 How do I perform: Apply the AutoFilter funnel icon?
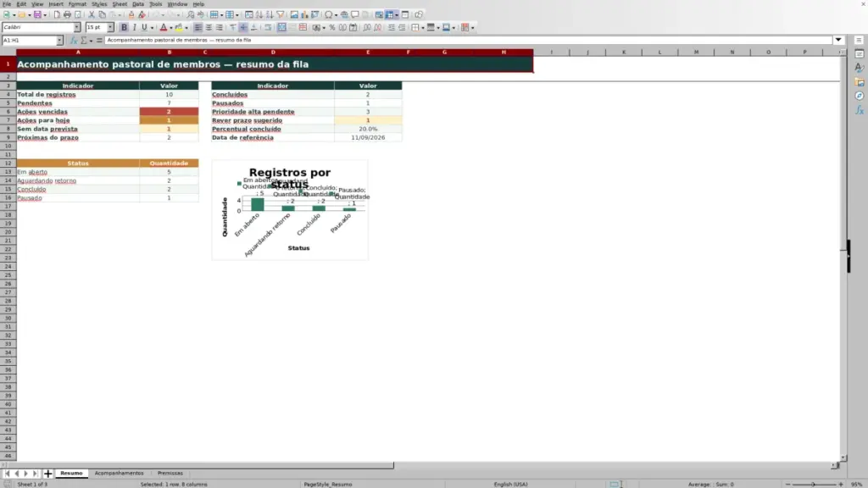coord(280,15)
